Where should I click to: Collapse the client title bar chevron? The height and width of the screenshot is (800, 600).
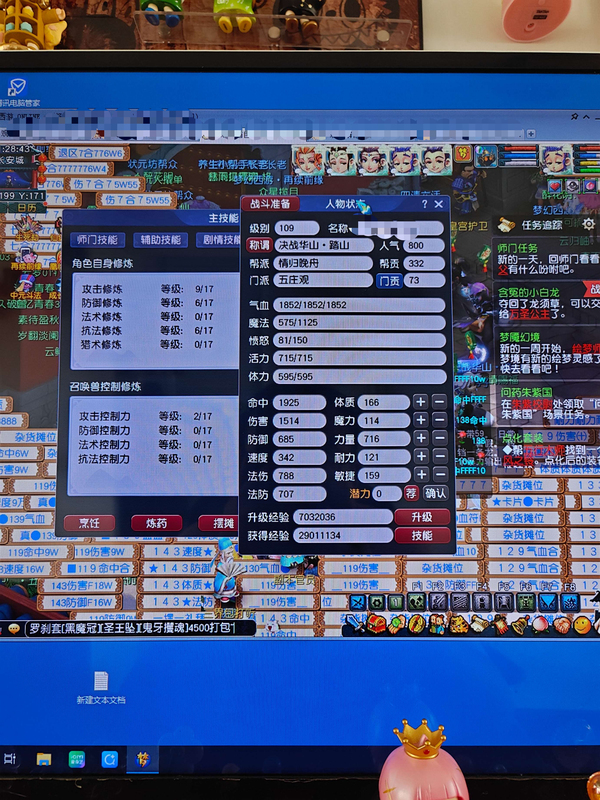point(586,117)
